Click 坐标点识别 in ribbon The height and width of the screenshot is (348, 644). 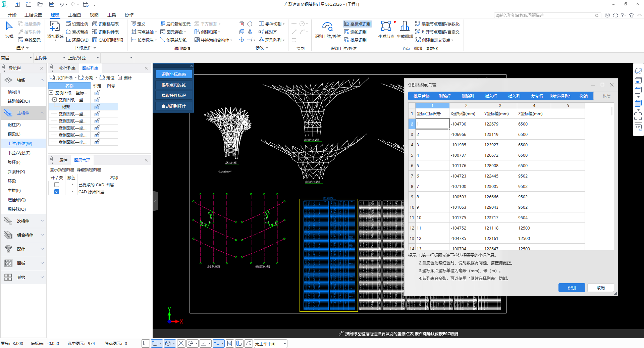tap(357, 24)
